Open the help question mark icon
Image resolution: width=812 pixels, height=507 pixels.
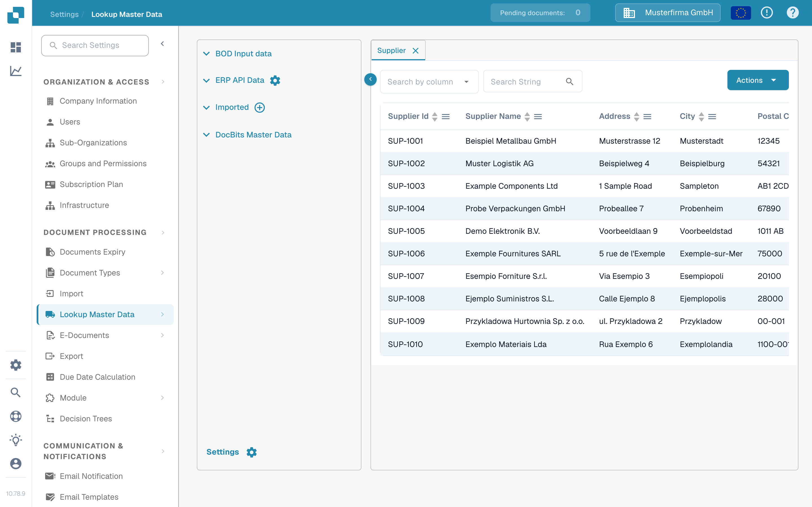[x=793, y=13]
